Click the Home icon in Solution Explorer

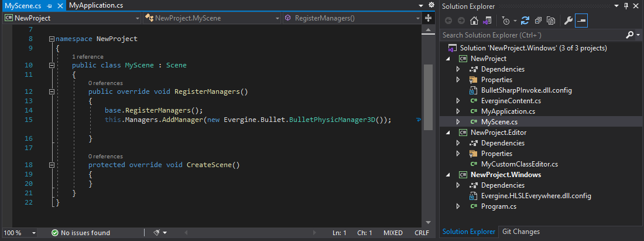pyautogui.click(x=474, y=21)
